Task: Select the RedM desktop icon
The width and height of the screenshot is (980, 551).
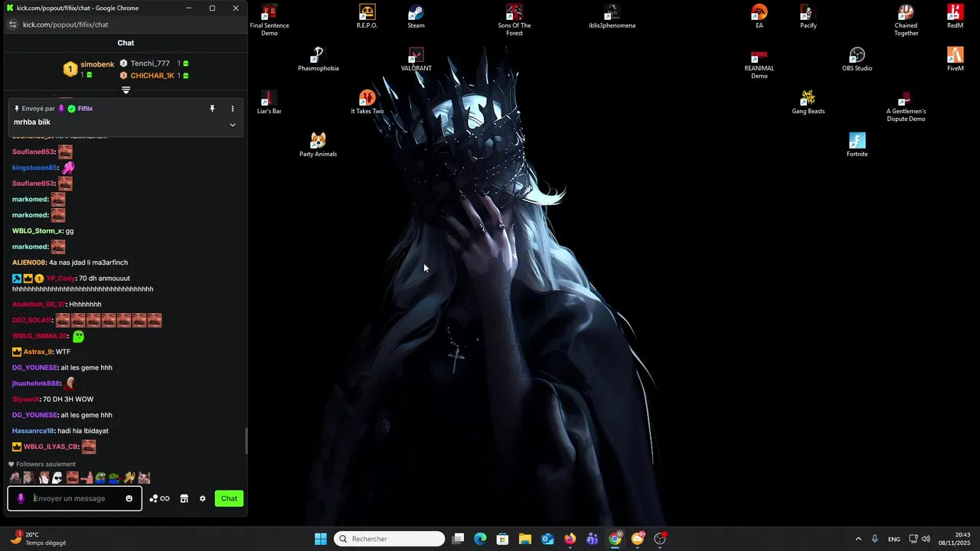Action: coord(955,17)
